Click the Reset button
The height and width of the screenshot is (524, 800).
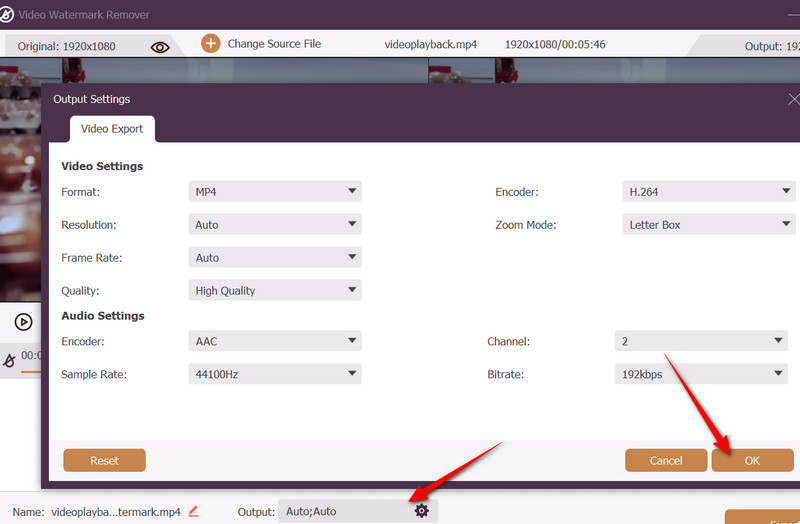(x=104, y=461)
